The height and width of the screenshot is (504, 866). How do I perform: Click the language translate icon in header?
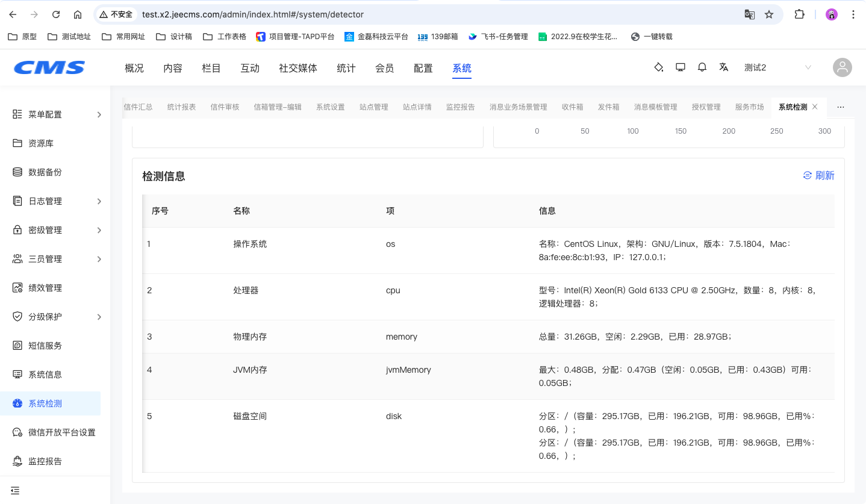pyautogui.click(x=724, y=67)
